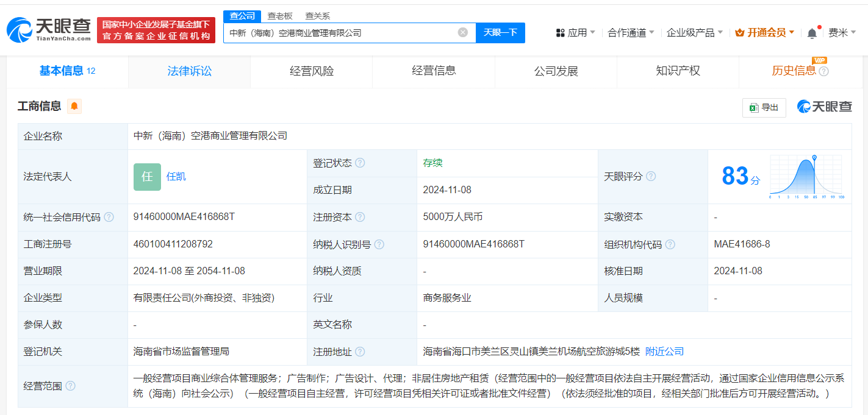Click help icon next to 天眼评分

coord(651,177)
